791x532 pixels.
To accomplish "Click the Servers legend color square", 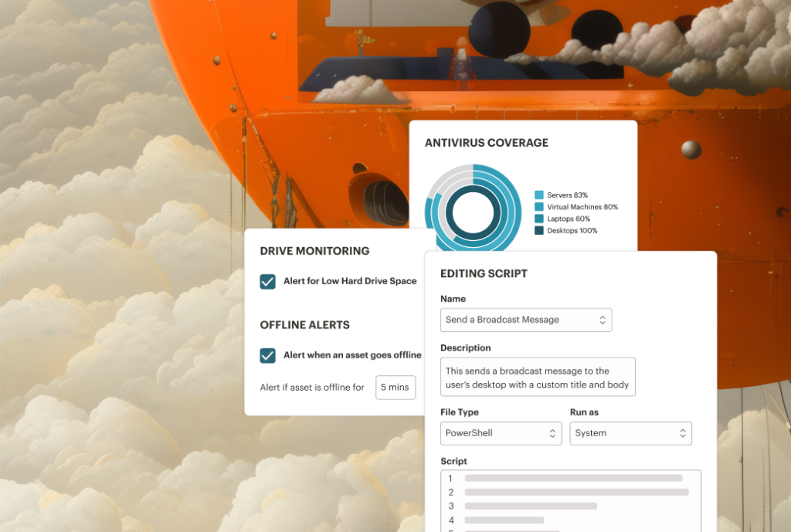I will tap(538, 195).
